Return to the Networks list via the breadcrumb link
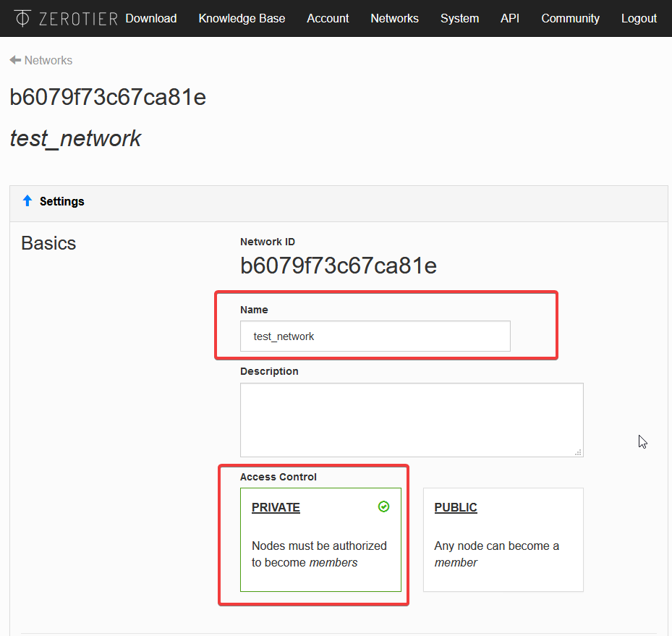This screenshot has width=672, height=636. [48, 61]
